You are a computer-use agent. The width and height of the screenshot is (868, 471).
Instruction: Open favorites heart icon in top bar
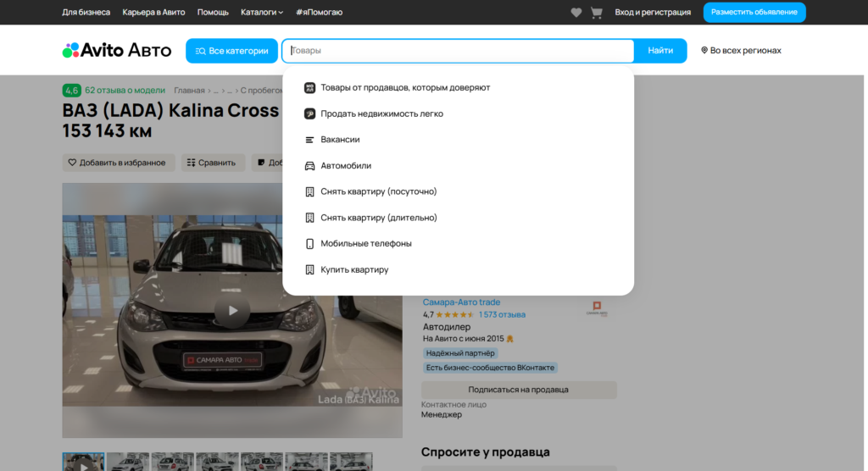coord(576,12)
